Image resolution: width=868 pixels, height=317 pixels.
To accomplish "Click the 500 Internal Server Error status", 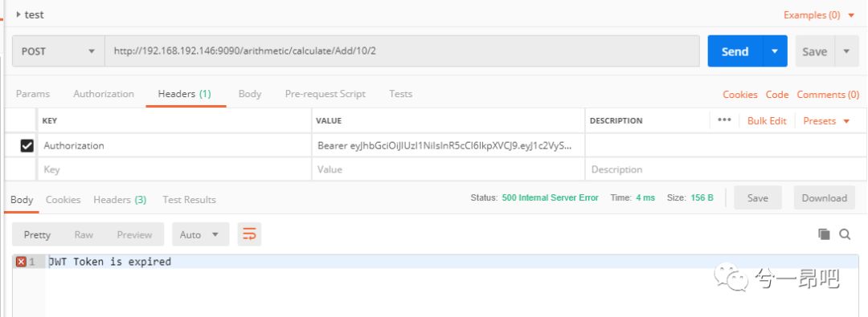I will pos(551,197).
